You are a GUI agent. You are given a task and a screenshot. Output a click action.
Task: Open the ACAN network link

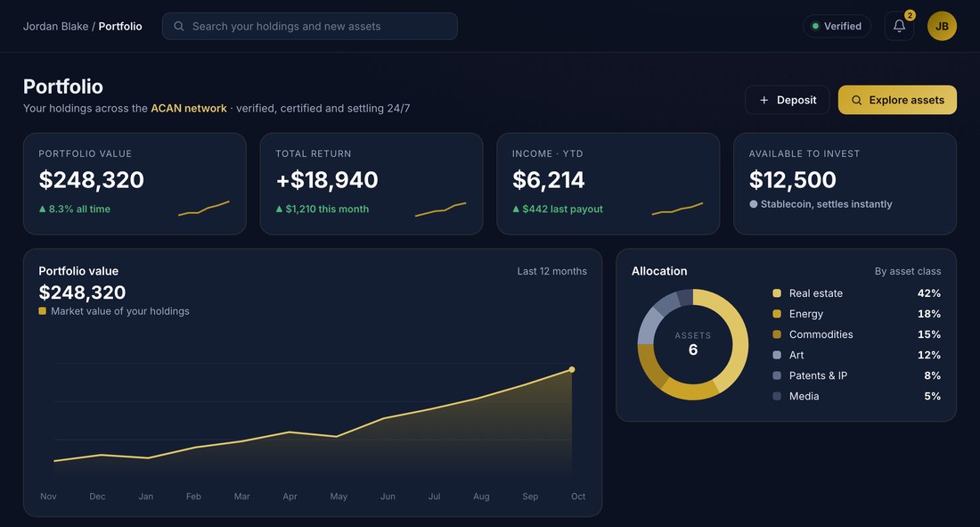(189, 108)
